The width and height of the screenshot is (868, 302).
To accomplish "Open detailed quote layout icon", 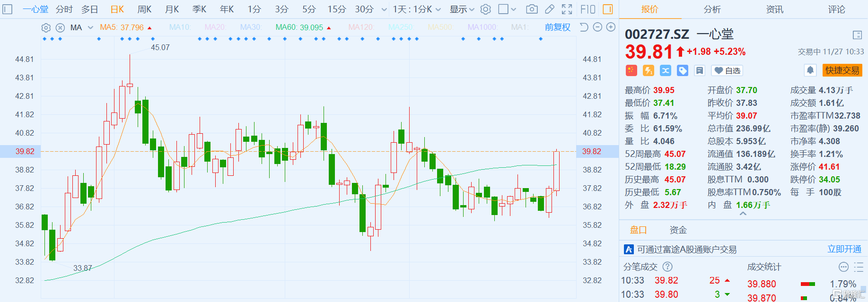I will pyautogui.click(x=857, y=35).
